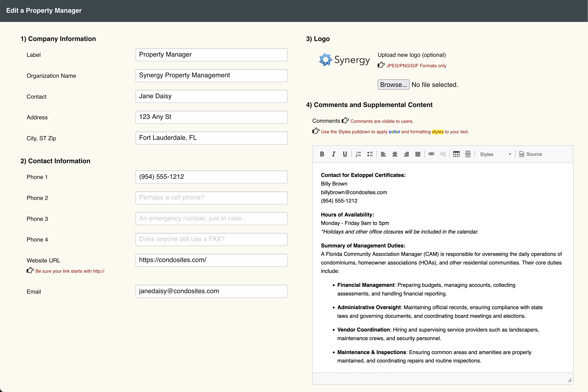Insert horizontal line icon
Screen dimensions: 588x392
468,154
